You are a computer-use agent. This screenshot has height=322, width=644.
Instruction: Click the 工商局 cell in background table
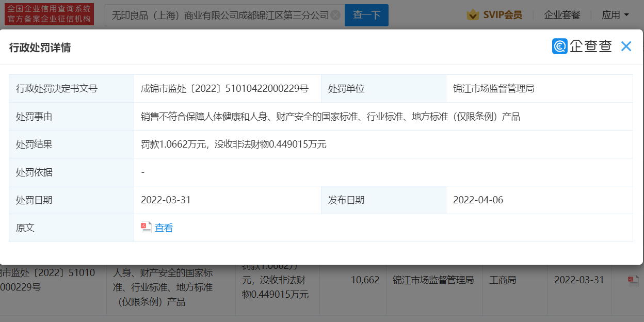[x=503, y=280]
